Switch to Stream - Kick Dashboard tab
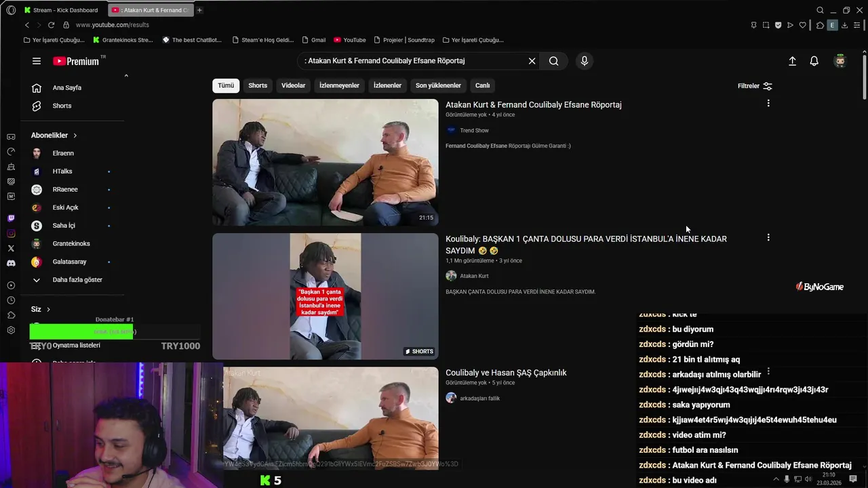The image size is (868, 488). click(x=62, y=10)
